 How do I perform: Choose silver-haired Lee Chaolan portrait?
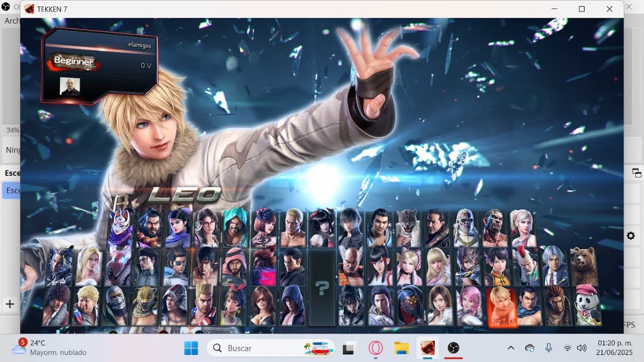coord(555,266)
